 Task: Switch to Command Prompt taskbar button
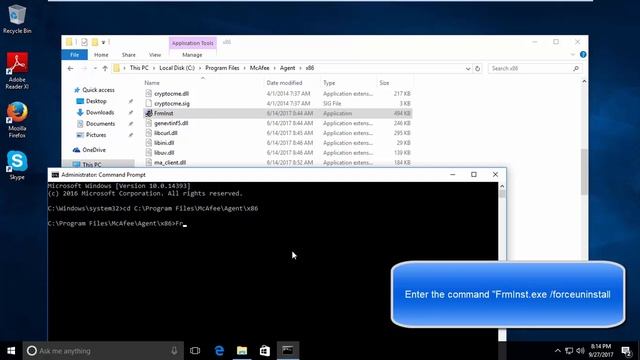[288, 351]
